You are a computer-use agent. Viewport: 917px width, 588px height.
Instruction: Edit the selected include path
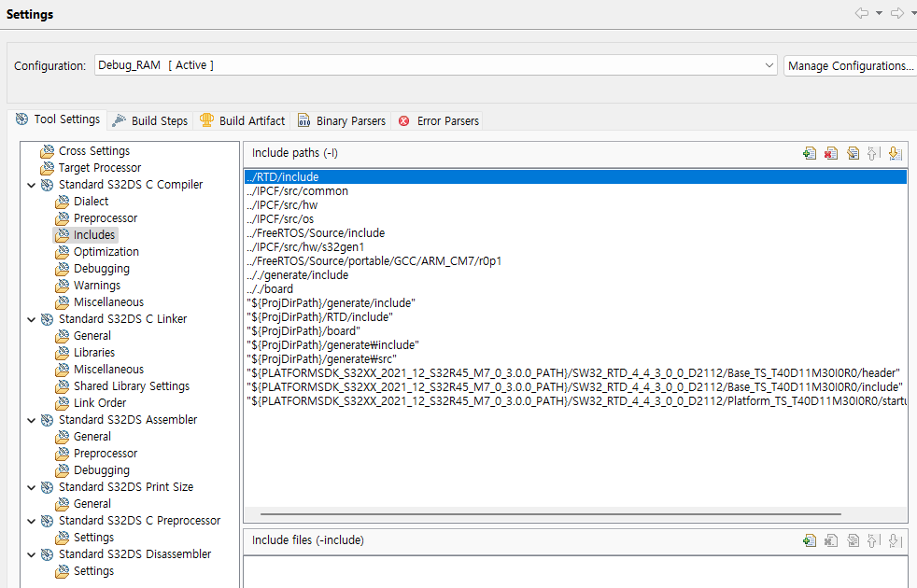tap(853, 154)
